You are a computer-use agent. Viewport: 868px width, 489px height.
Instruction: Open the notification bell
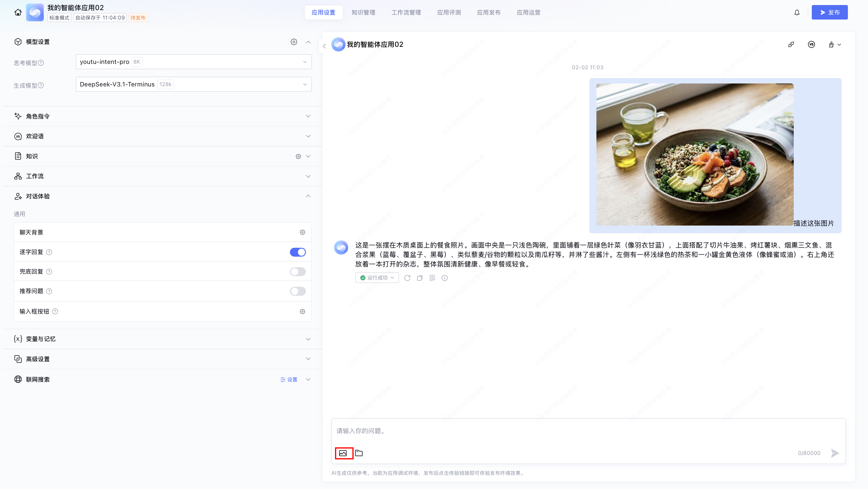[x=797, y=12]
